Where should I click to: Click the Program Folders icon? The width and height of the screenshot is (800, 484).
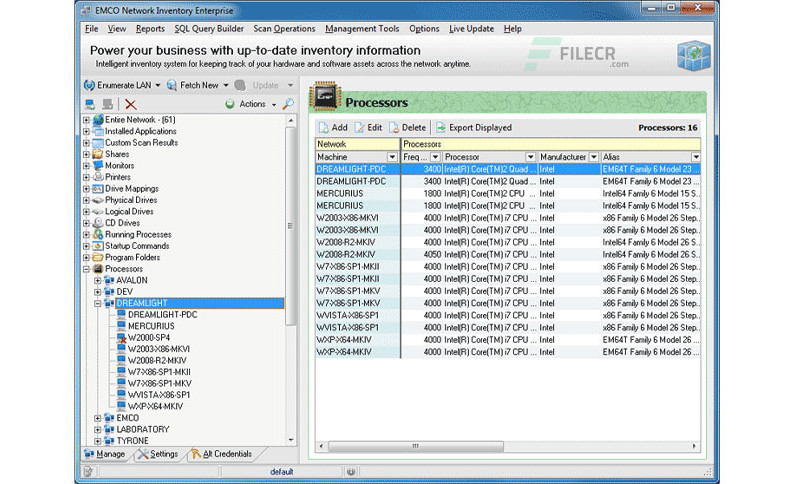(x=98, y=258)
